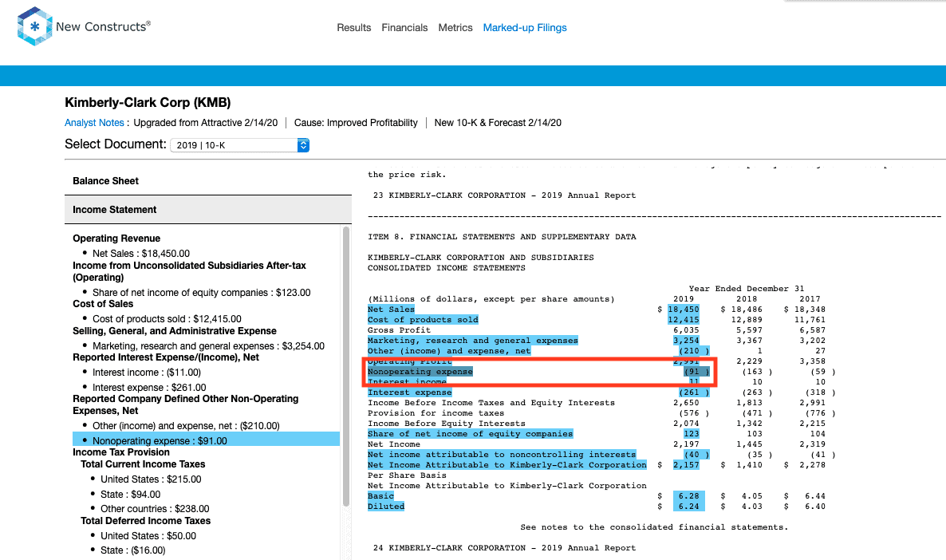Select Interest expense : $261.00 item

149,388
